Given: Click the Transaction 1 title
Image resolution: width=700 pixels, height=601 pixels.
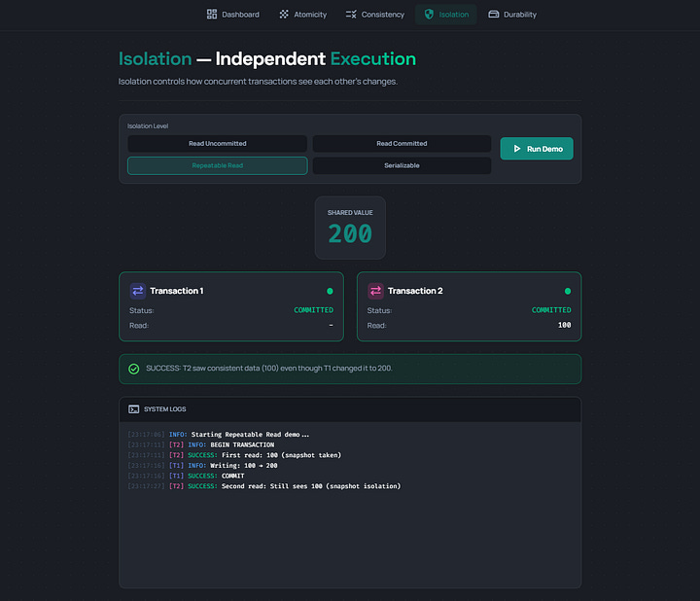Looking at the screenshot, I should coord(177,291).
